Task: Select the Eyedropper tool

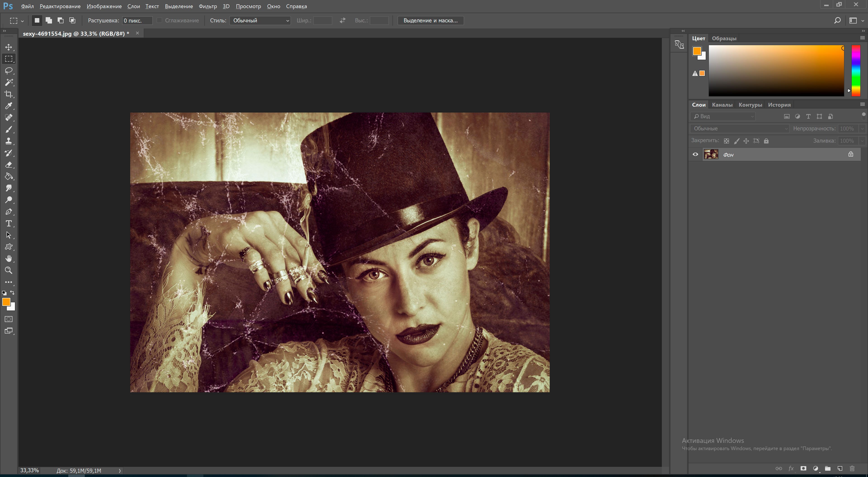Action: [x=8, y=106]
